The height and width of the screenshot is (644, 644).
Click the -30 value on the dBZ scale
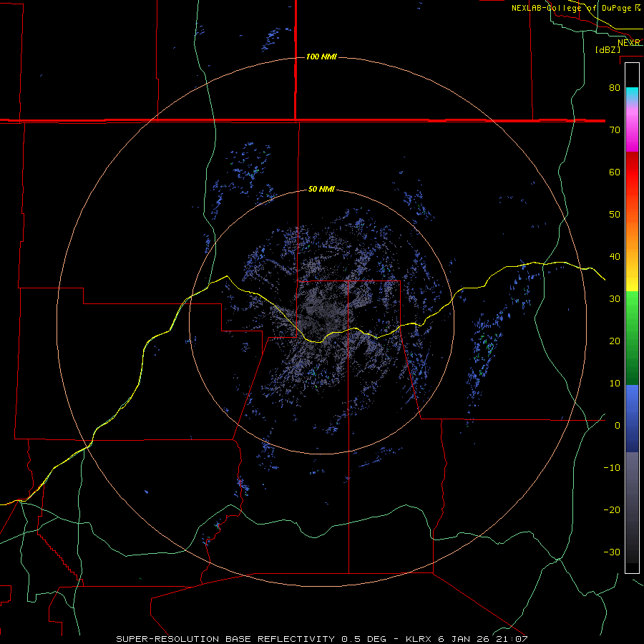pos(612,552)
